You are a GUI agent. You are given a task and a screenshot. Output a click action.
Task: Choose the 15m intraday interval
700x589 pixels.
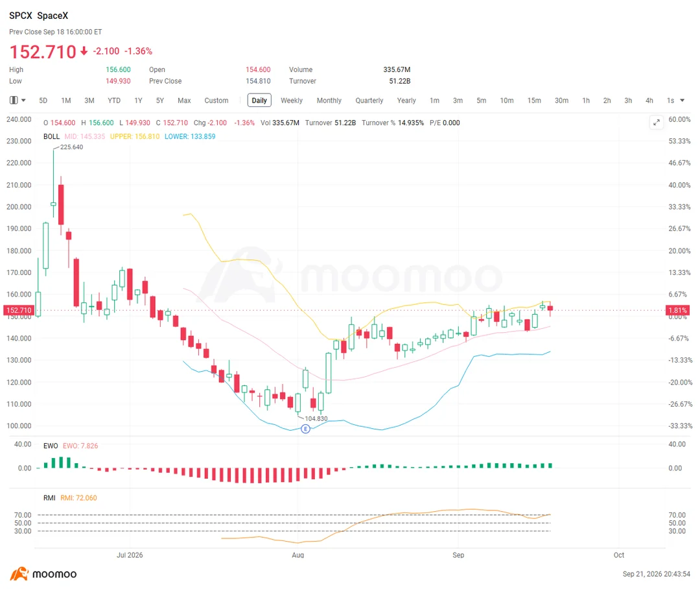534,101
